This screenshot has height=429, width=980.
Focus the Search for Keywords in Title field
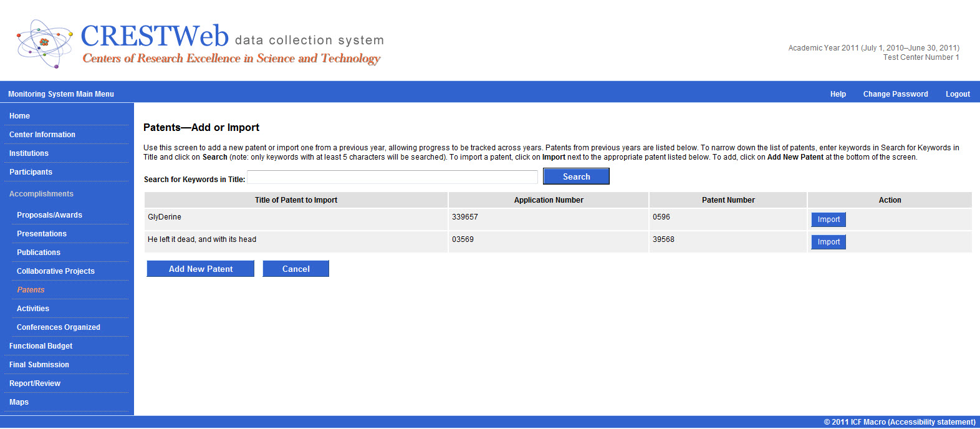tap(392, 177)
